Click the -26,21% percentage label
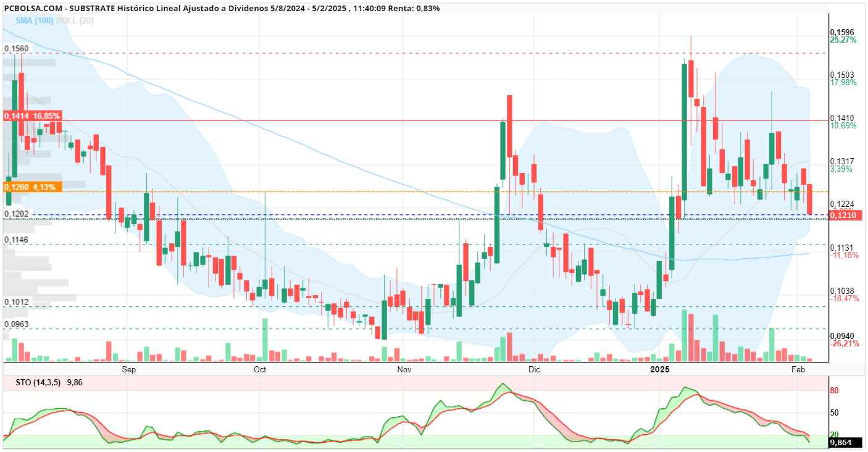 pos(844,344)
